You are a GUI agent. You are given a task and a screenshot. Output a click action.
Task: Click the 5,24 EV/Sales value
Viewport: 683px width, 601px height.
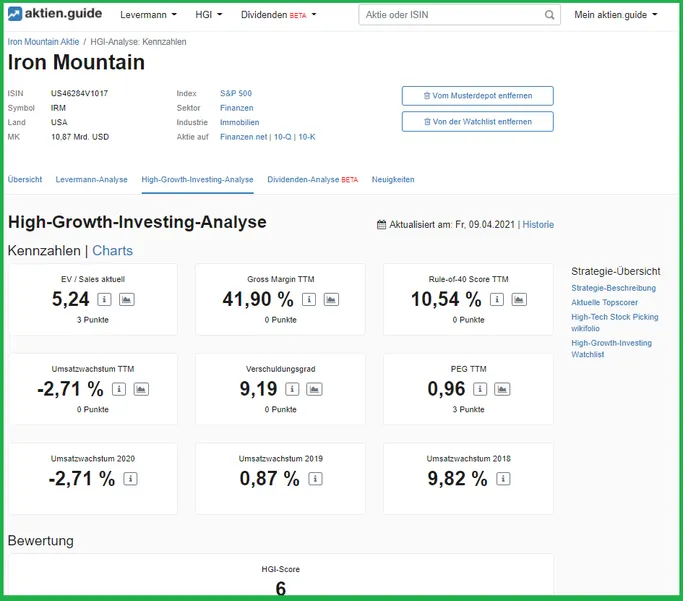click(71, 299)
